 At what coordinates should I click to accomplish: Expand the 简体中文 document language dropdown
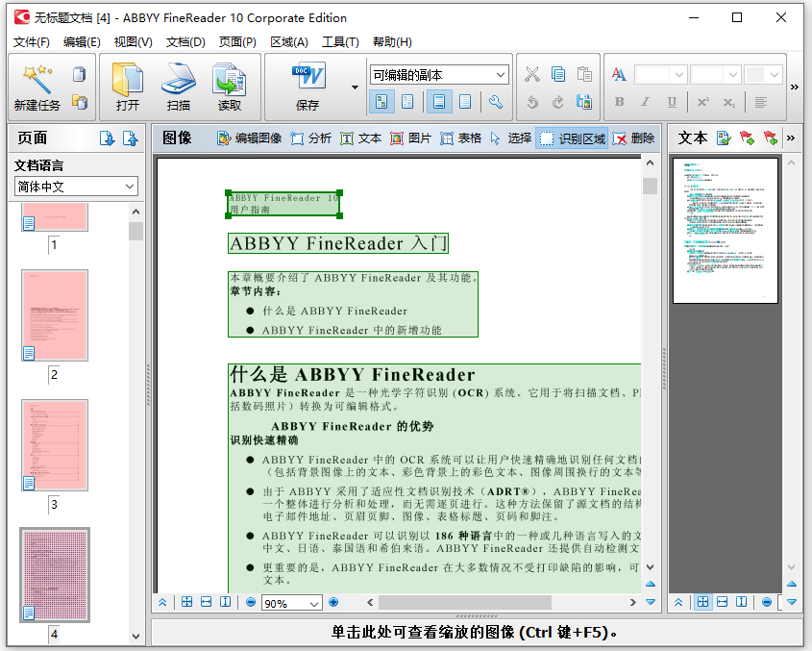tap(76, 187)
